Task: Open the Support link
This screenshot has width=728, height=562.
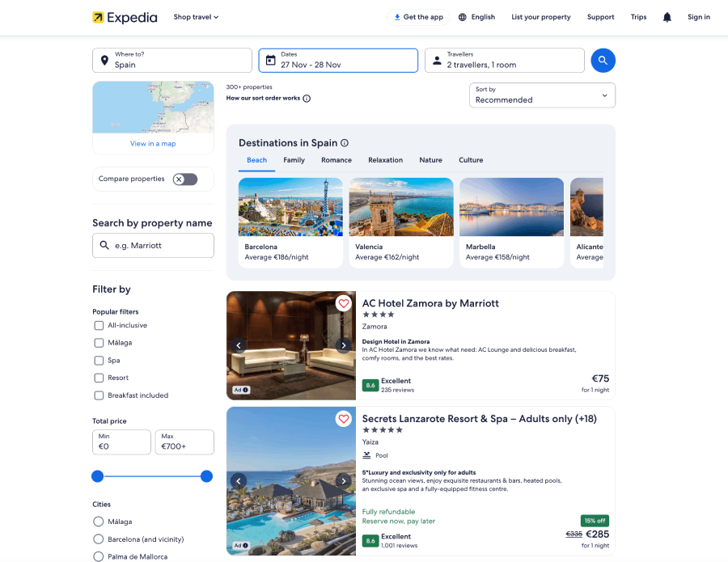Action: pyautogui.click(x=600, y=17)
